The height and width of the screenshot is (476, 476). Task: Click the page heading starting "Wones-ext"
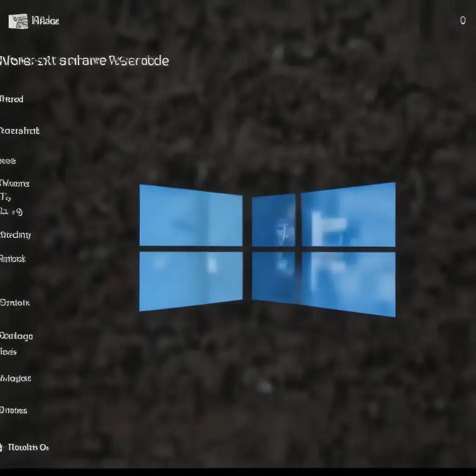85,61
